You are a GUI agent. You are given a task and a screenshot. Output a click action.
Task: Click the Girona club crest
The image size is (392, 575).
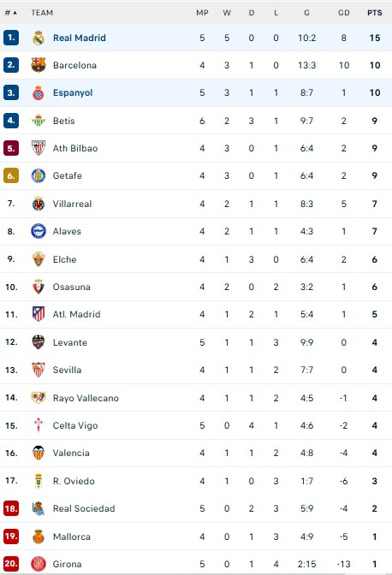[39, 564]
